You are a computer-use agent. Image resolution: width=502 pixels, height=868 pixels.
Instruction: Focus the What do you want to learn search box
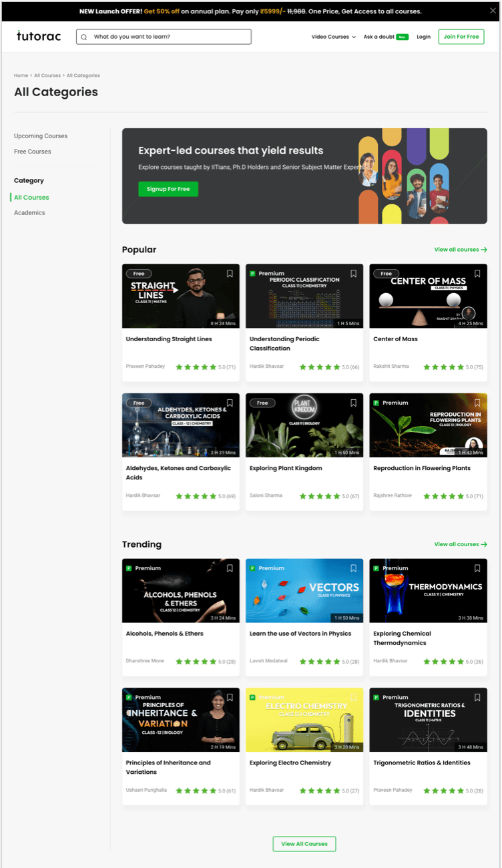(x=164, y=37)
